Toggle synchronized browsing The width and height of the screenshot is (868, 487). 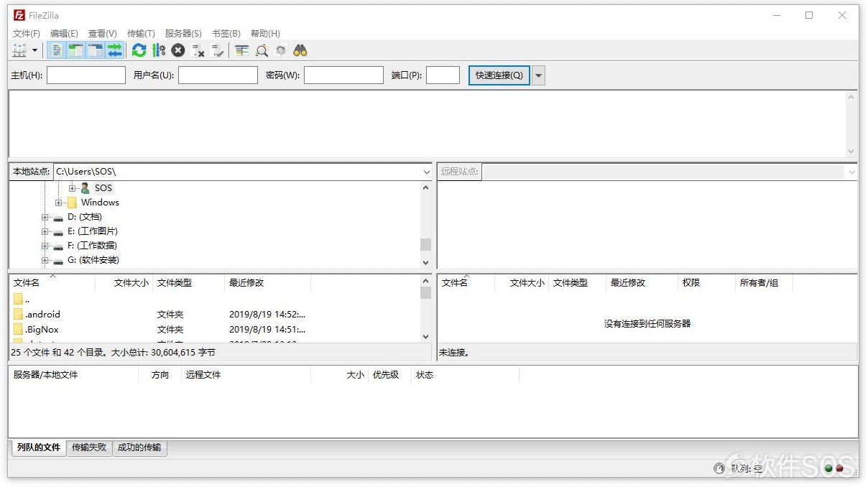click(x=281, y=50)
